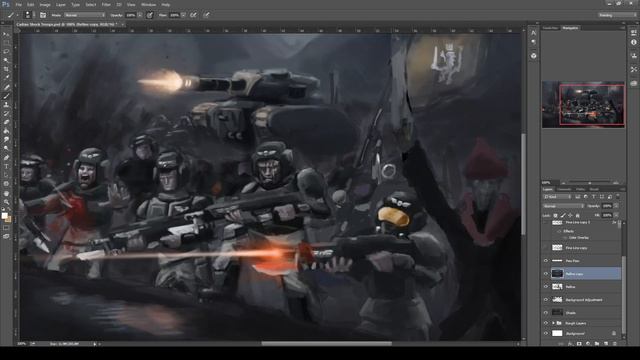Change the screen mode

[6, 236]
